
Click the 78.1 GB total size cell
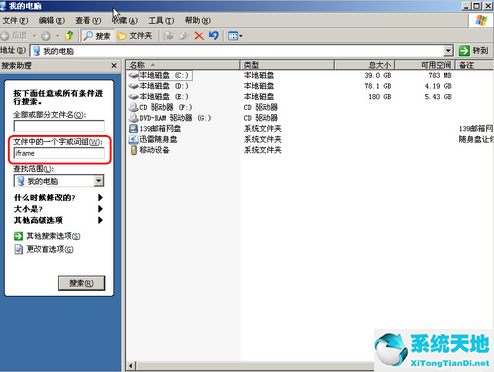(x=378, y=86)
